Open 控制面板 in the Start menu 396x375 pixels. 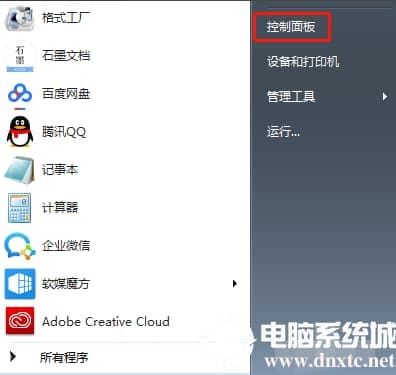coord(291,27)
